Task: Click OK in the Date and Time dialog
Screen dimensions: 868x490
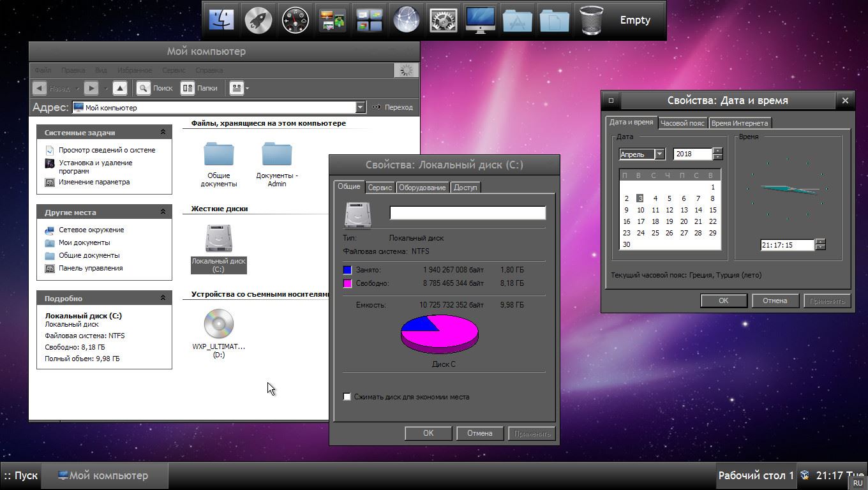Action: (723, 301)
